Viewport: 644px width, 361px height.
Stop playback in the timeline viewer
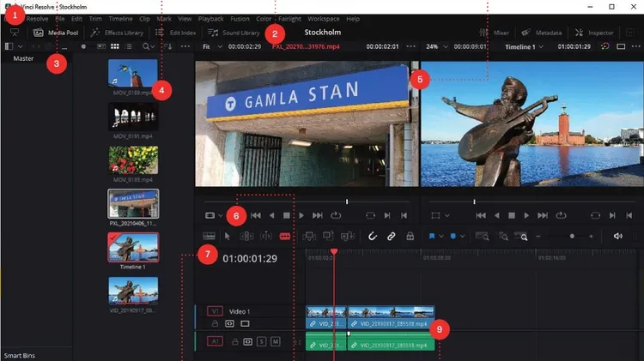pyautogui.click(x=512, y=215)
